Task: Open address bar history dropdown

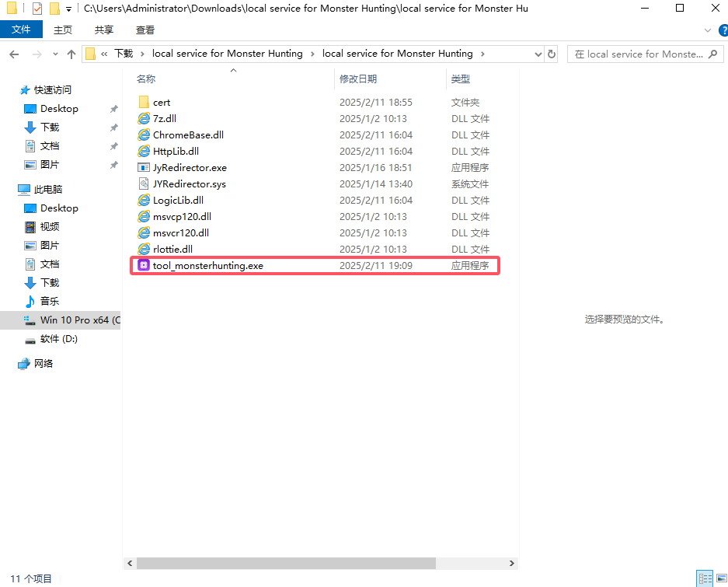Action: 538,54
